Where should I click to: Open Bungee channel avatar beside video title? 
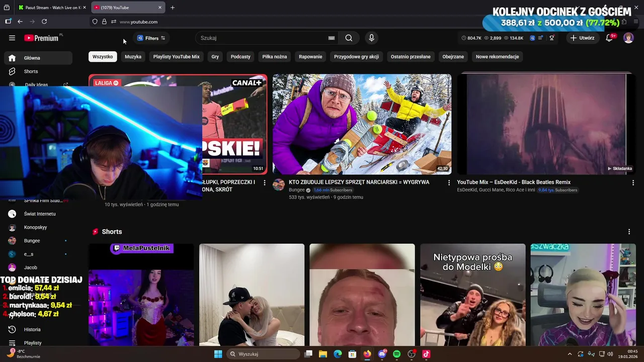pyautogui.click(x=279, y=185)
